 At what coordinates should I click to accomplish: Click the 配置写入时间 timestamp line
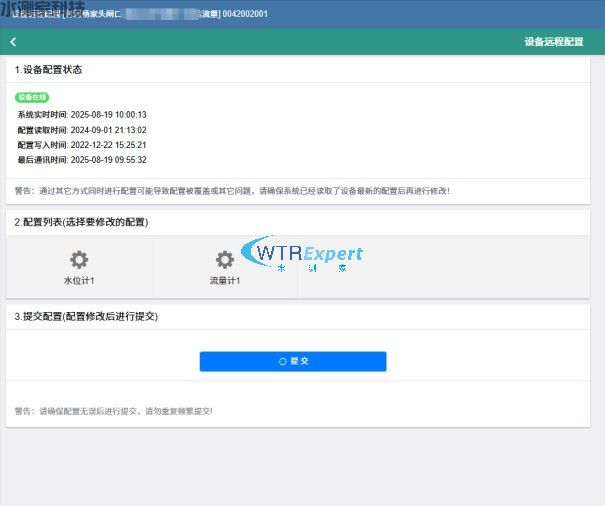[x=82, y=145]
